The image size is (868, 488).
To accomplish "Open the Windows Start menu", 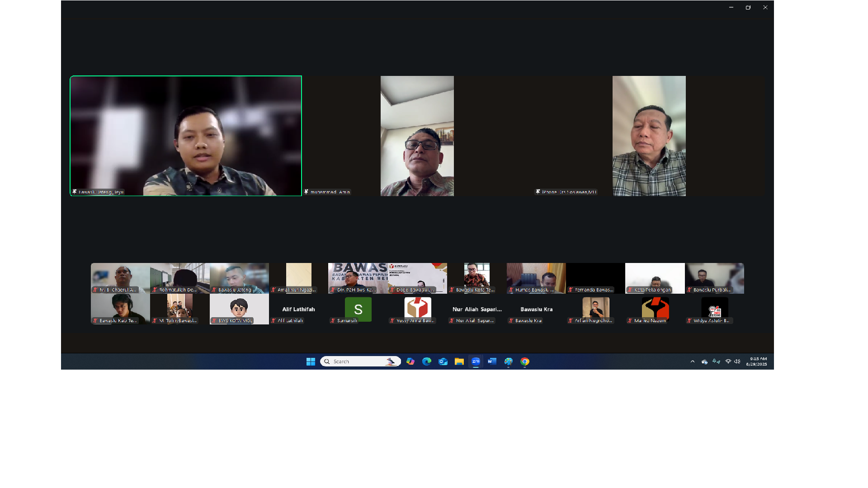I will coord(311,361).
